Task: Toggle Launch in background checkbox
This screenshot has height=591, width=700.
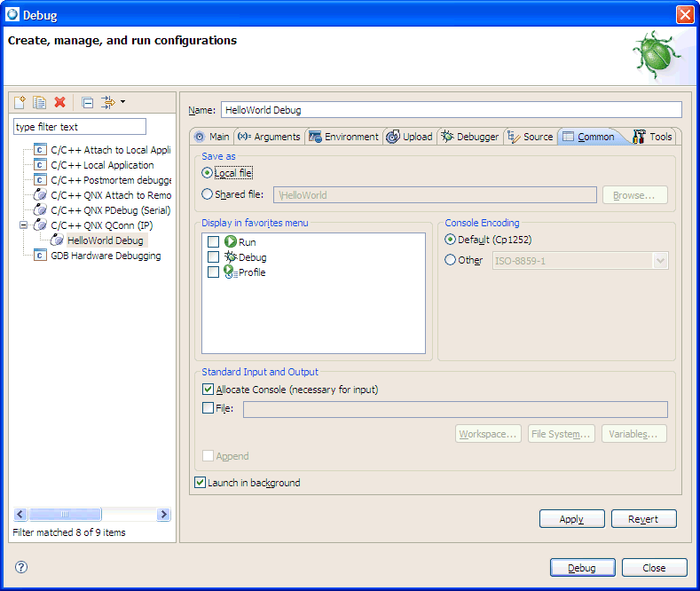Action: [x=201, y=483]
